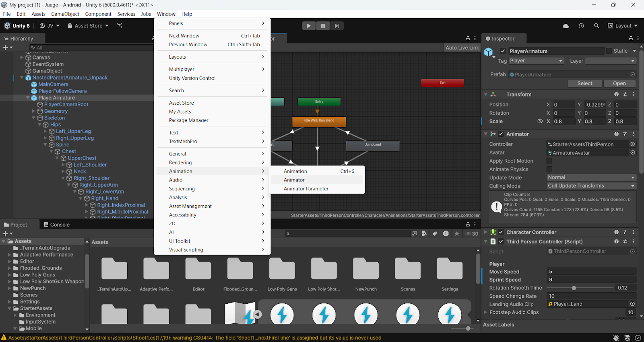Click the status bar debugger bug icon
The height and width of the screenshot is (342, 644).
tap(616, 338)
